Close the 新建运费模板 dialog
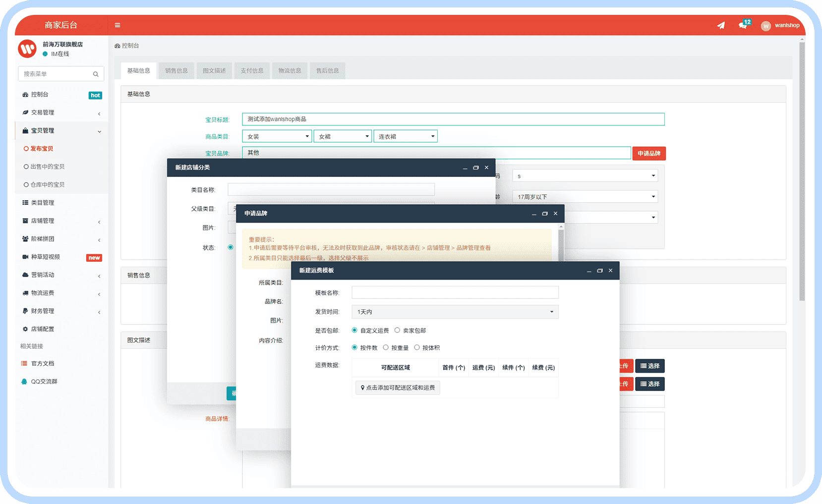Screen dimensions: 822x504 pos(611,271)
